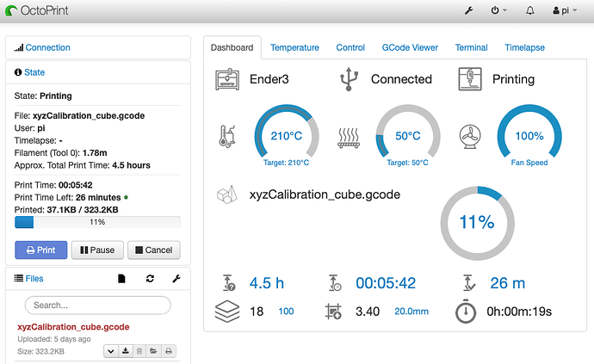594x364 pixels.
Task: Click the cooling fan icon
Action: pos(470,137)
